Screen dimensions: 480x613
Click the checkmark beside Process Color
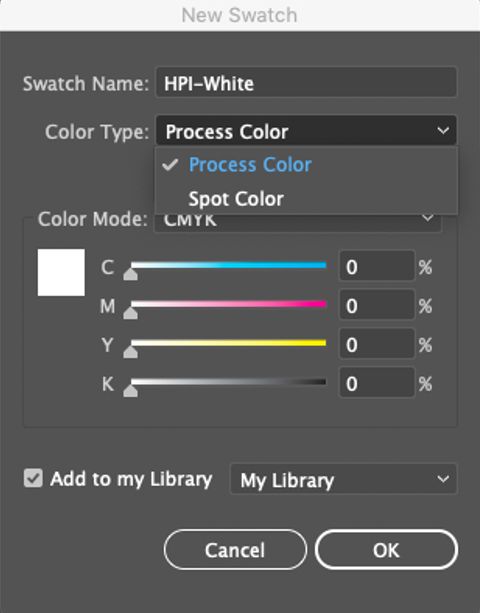coord(170,165)
